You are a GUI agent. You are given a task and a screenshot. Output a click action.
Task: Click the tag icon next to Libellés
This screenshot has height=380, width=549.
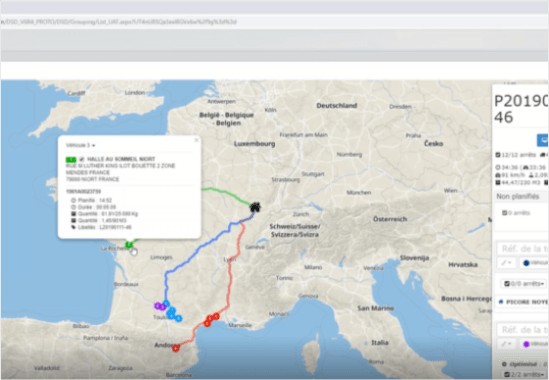pyautogui.click(x=74, y=227)
